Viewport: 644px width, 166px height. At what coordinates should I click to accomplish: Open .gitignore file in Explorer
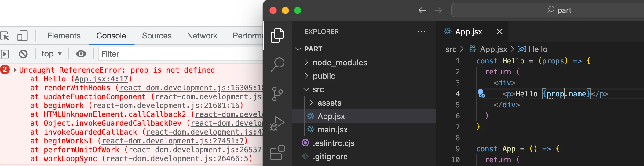(x=364, y=157)
